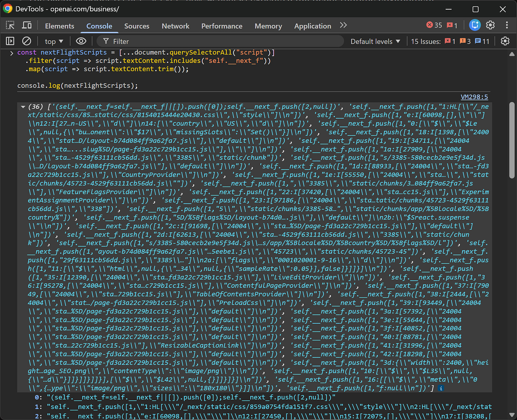Click the 35 errors badge
517x420 pixels.
[434, 25]
